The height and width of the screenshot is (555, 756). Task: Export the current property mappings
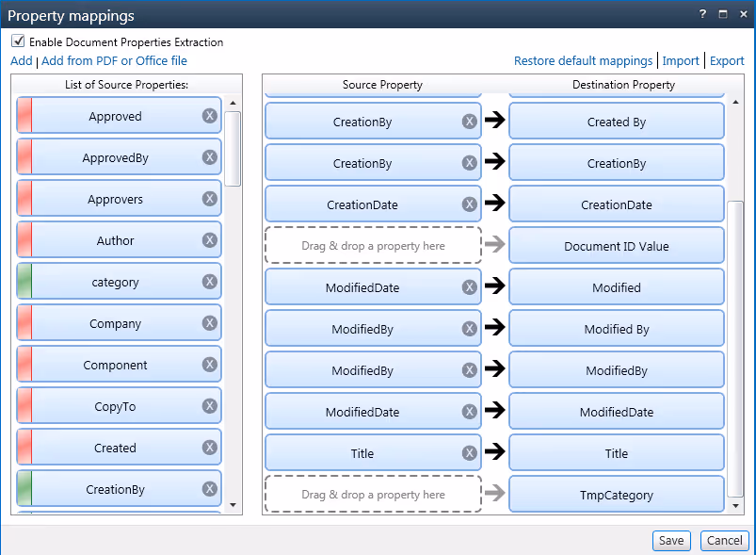727,60
